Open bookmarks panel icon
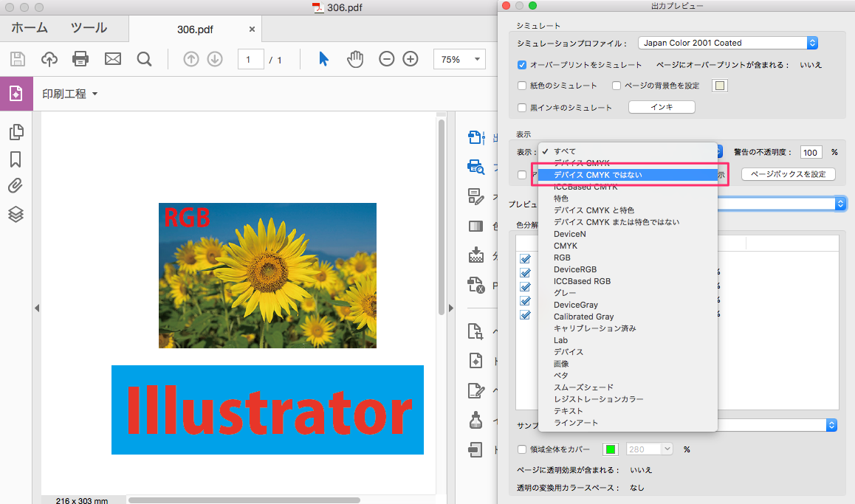The image size is (855, 504). [x=16, y=159]
